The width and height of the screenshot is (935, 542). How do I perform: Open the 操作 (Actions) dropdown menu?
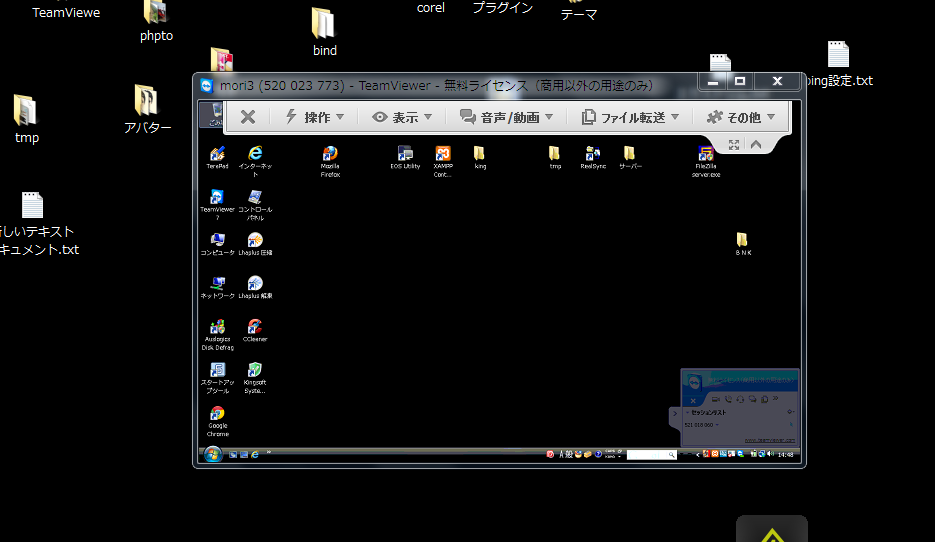pyautogui.click(x=315, y=117)
